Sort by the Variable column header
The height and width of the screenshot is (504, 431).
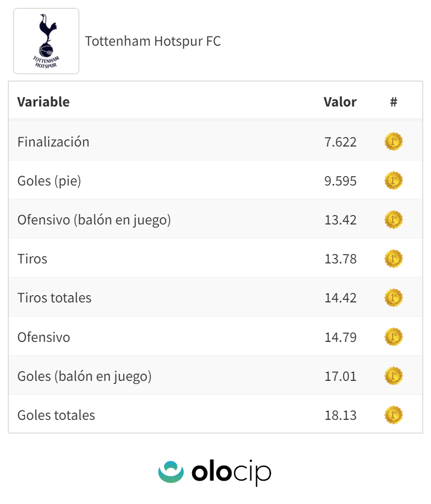pos(43,102)
